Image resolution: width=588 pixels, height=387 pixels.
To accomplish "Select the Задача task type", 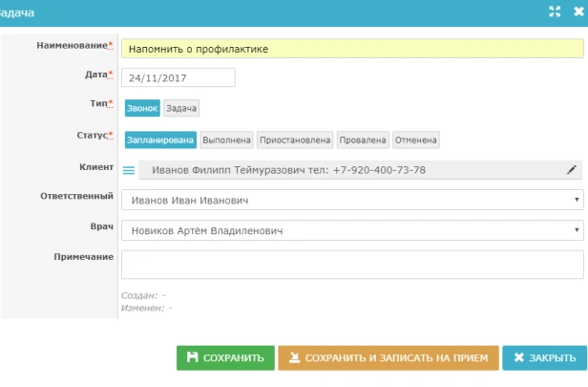I will coord(181,109).
